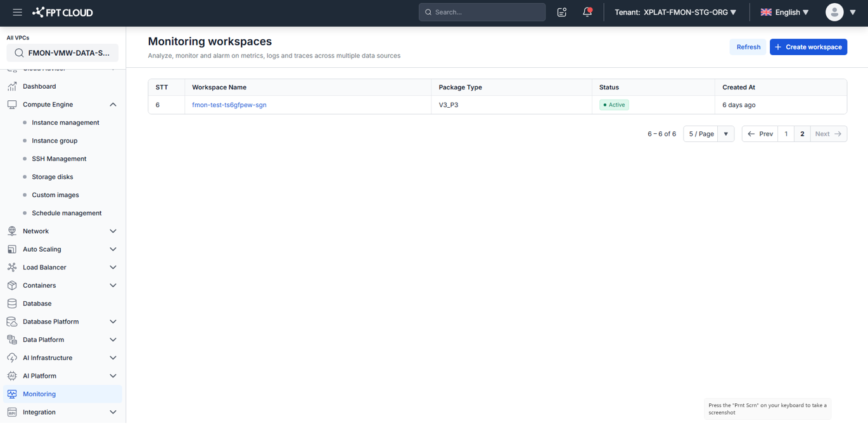The image size is (868, 428).
Task: Click the Create workspace button
Action: 808,47
